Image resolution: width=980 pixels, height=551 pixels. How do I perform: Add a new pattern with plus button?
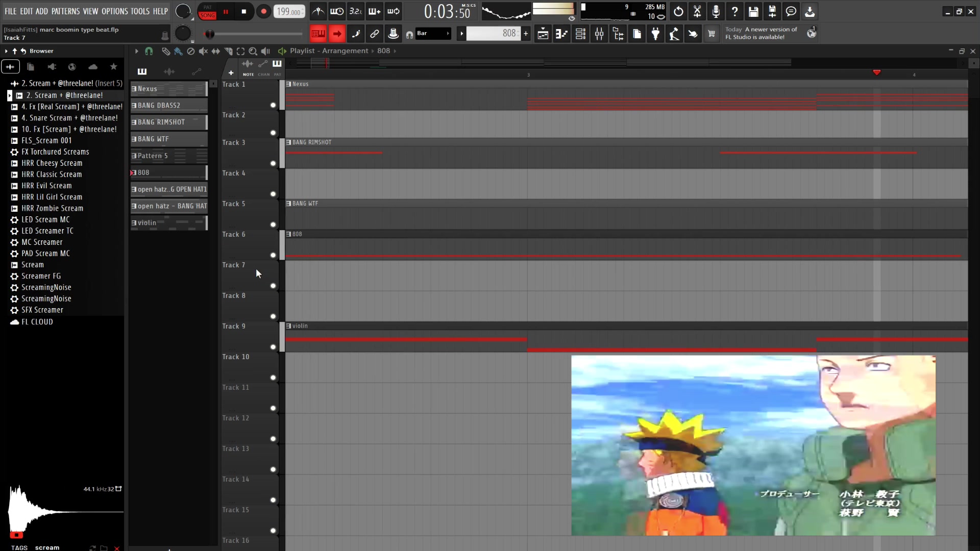point(526,34)
